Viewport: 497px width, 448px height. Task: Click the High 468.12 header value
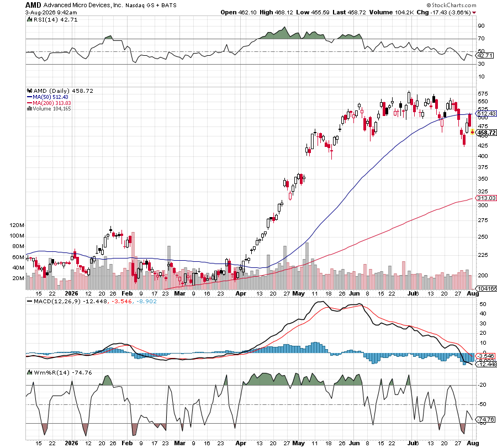coord(276,12)
